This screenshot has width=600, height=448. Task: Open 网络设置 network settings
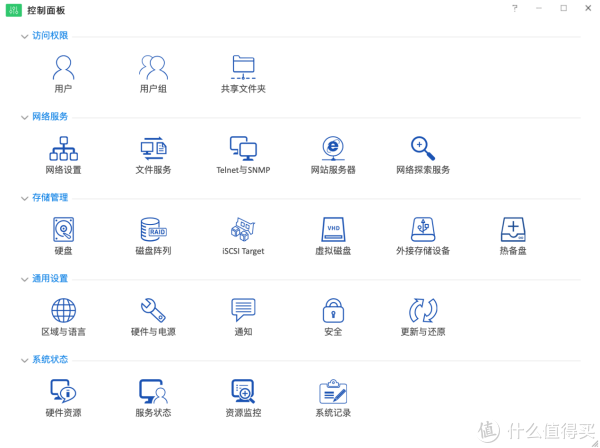click(x=63, y=149)
